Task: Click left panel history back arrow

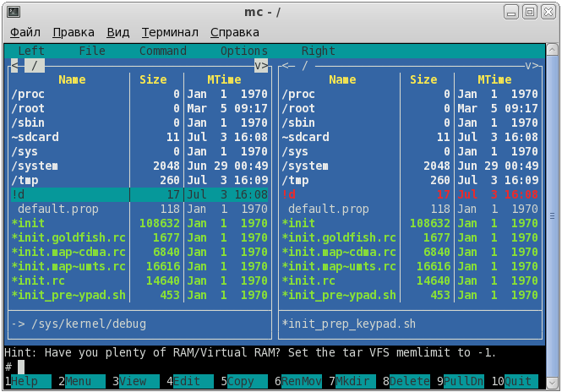Action: pos(14,66)
